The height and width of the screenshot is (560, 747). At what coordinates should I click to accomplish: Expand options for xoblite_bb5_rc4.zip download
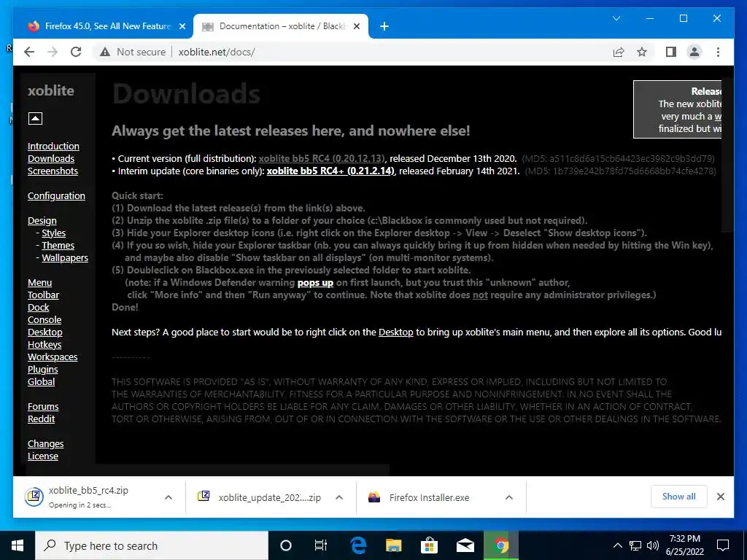[169, 497]
